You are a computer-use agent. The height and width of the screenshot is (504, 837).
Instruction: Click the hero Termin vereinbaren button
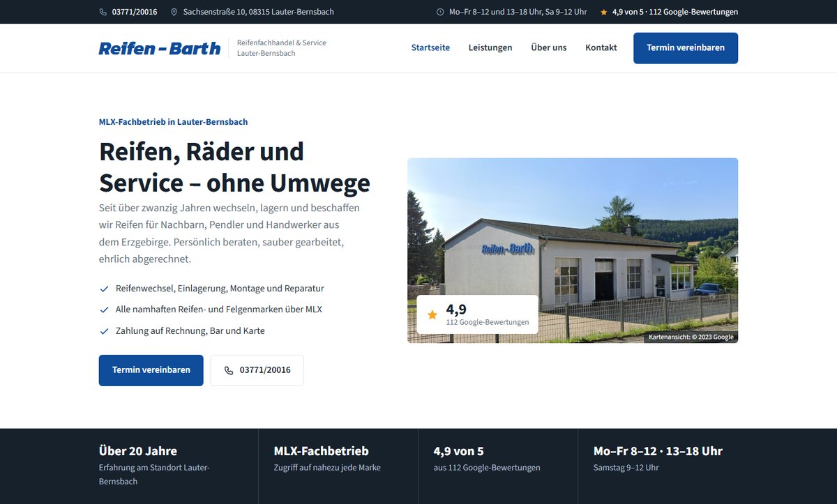151,370
